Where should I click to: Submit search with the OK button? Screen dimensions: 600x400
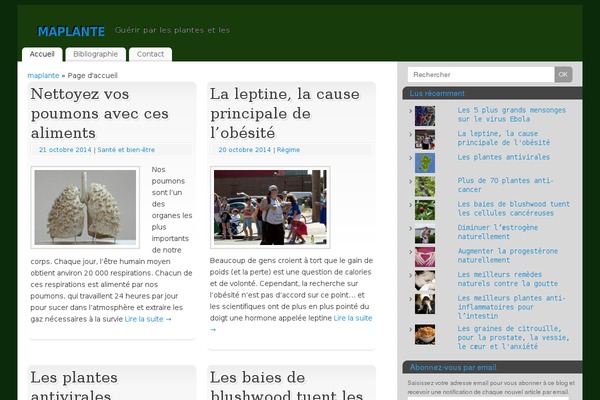click(x=563, y=75)
